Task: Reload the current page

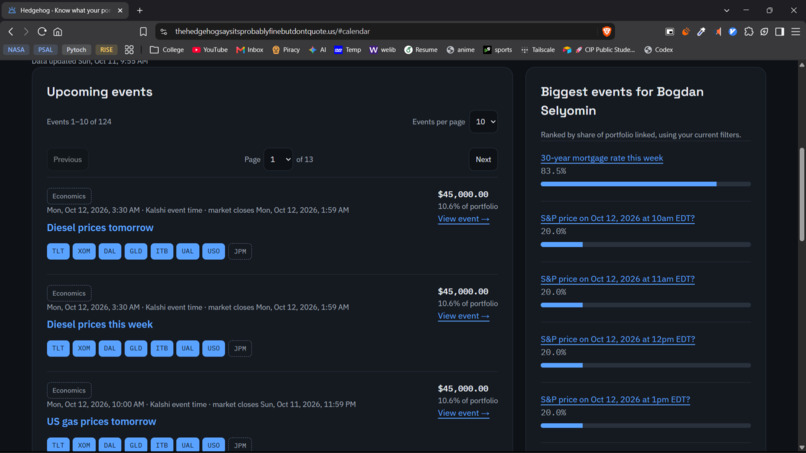Action: (42, 31)
